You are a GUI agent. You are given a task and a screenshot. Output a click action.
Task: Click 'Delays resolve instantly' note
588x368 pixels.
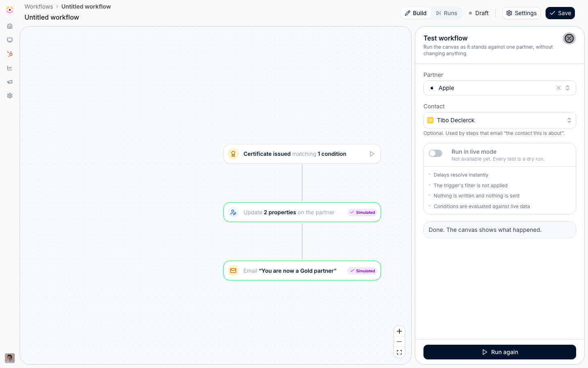(461, 175)
